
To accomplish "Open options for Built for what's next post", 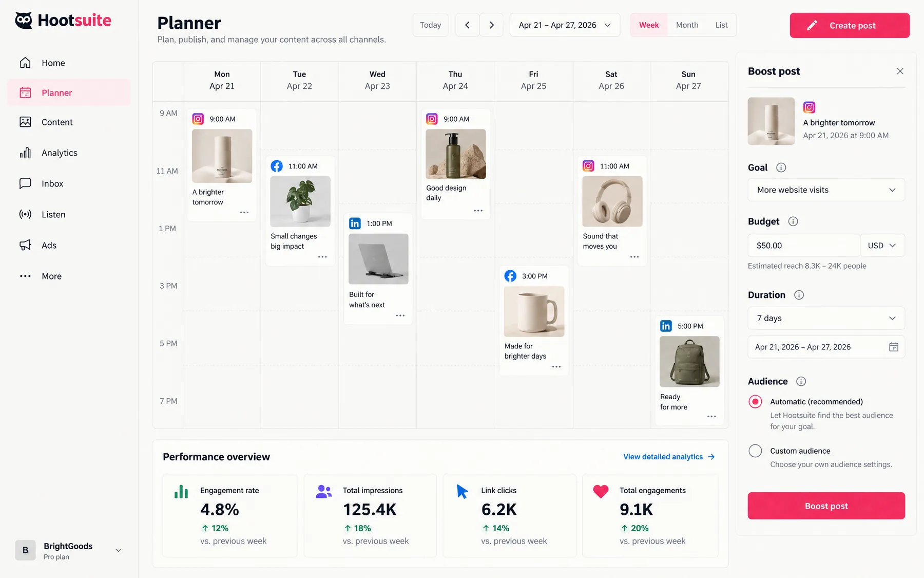I will point(400,315).
